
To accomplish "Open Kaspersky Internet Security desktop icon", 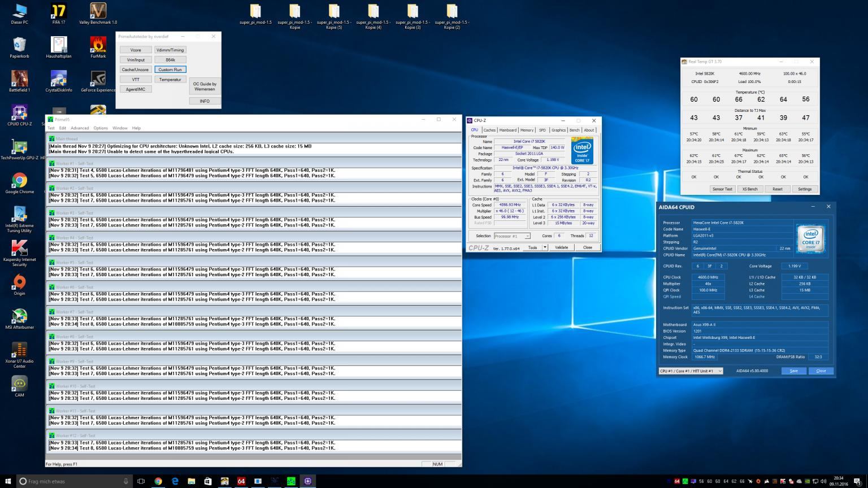I will [x=19, y=253].
